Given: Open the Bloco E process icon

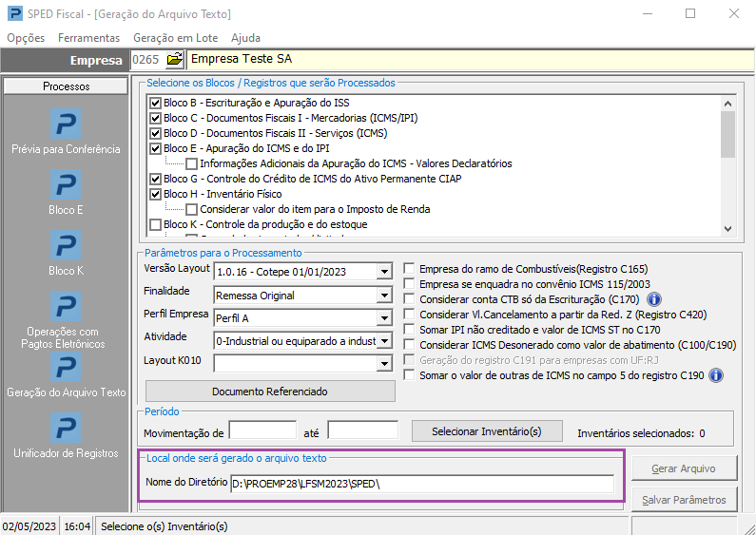Looking at the screenshot, I should (x=66, y=184).
